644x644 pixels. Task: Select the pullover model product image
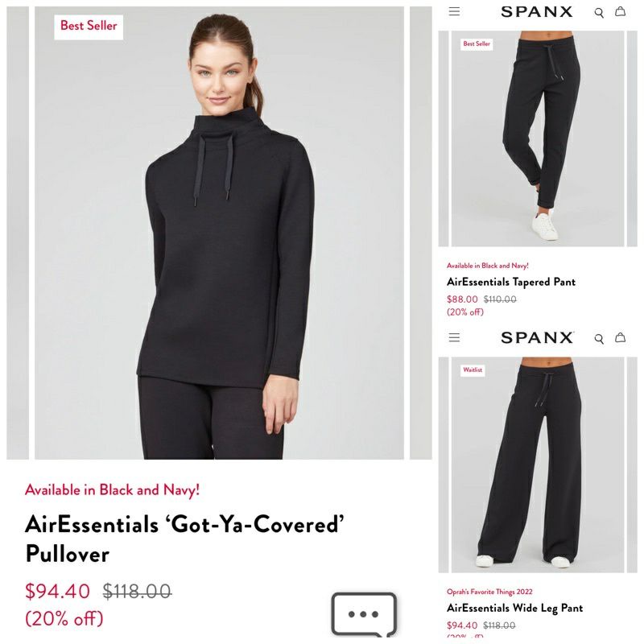[219, 233]
